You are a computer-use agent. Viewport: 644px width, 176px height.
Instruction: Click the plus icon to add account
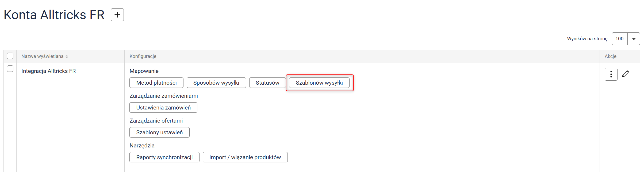117,15
